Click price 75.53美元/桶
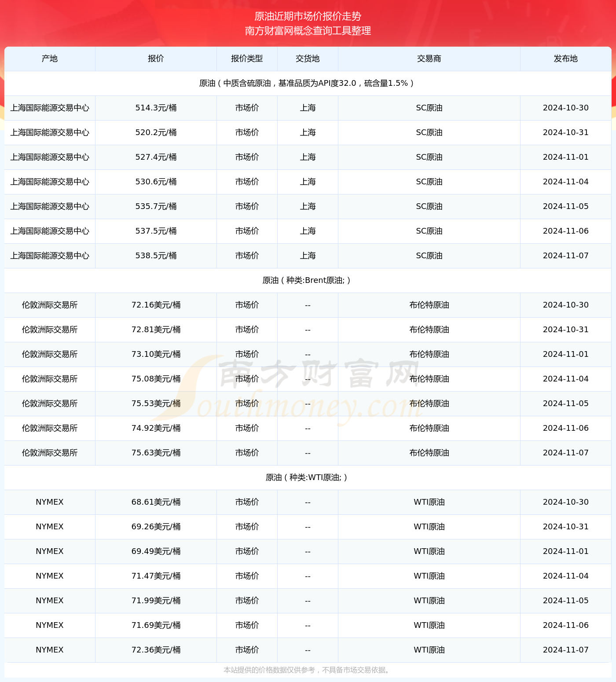This screenshot has height=682, width=616. (156, 404)
